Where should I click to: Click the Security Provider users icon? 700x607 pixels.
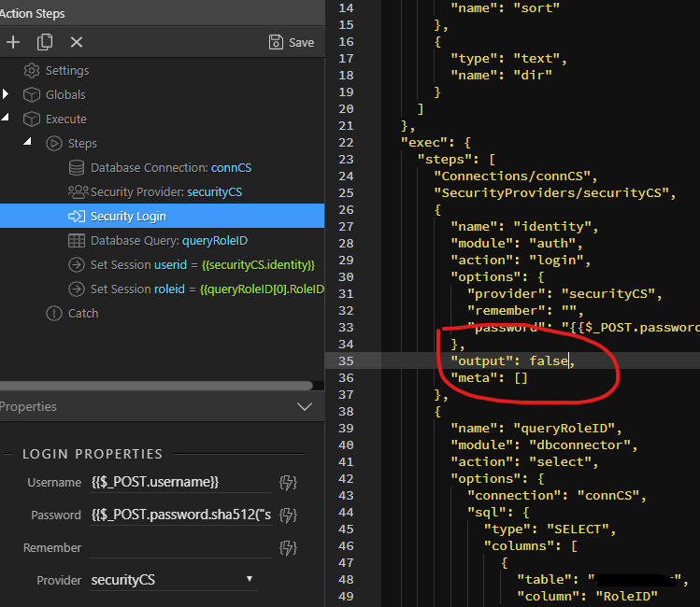(79, 191)
